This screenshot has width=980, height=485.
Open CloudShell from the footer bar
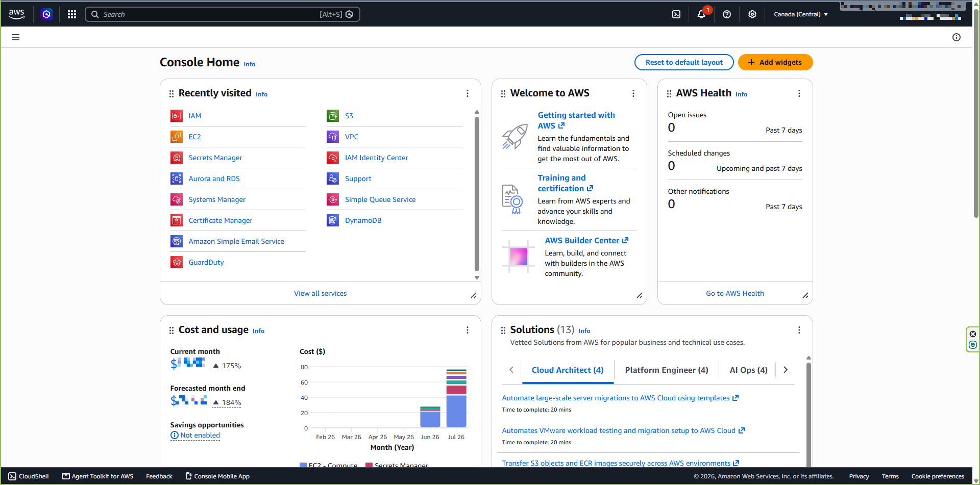[29, 476]
